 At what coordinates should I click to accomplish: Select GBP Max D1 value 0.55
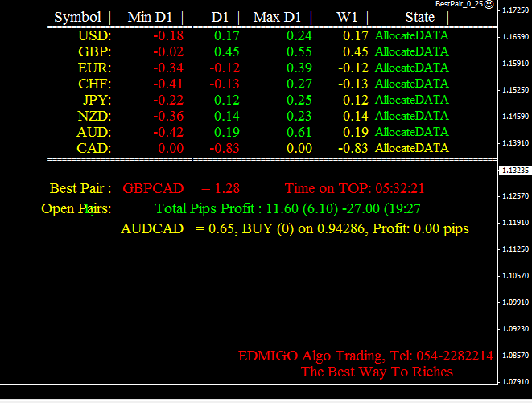coord(299,51)
